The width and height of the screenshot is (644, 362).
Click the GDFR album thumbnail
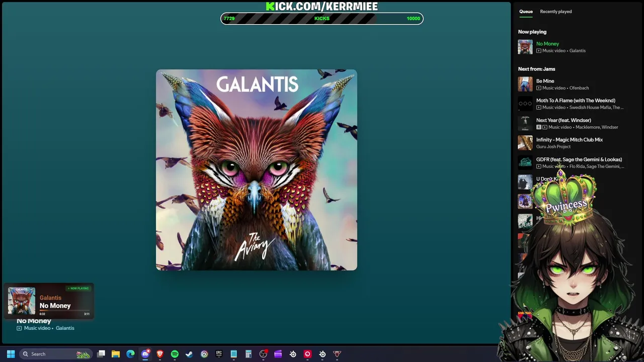click(525, 162)
